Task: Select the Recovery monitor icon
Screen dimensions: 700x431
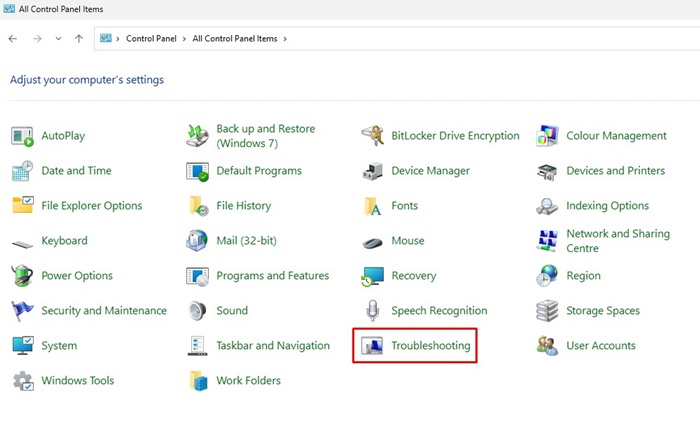Action: (372, 276)
